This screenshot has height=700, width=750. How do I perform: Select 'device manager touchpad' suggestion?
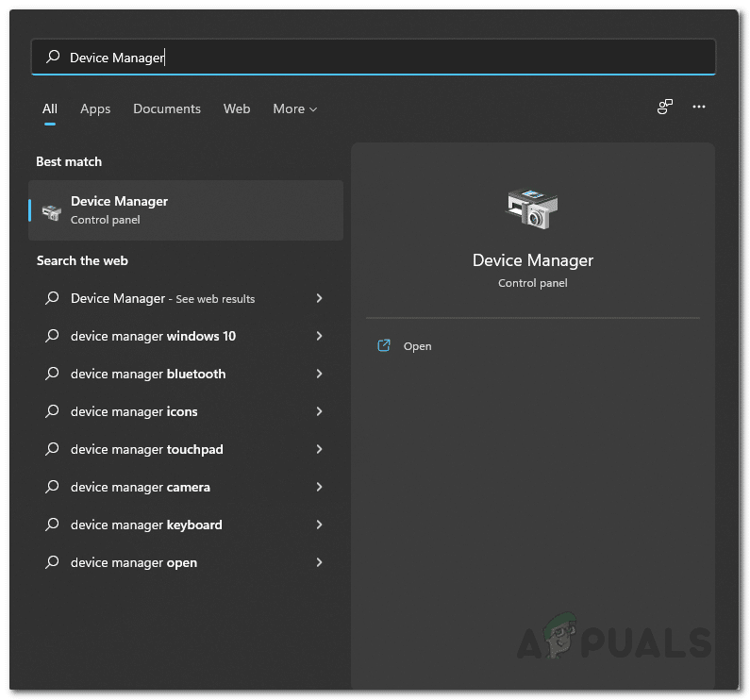(x=186, y=450)
